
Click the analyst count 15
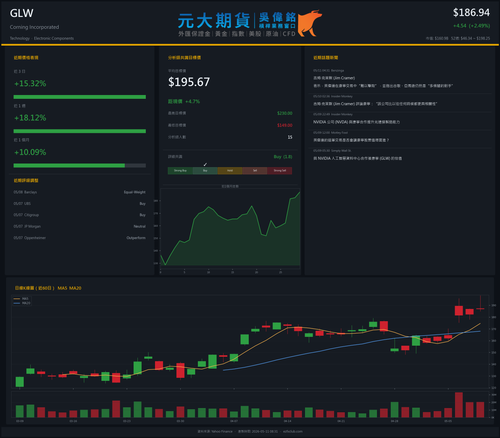290,137
